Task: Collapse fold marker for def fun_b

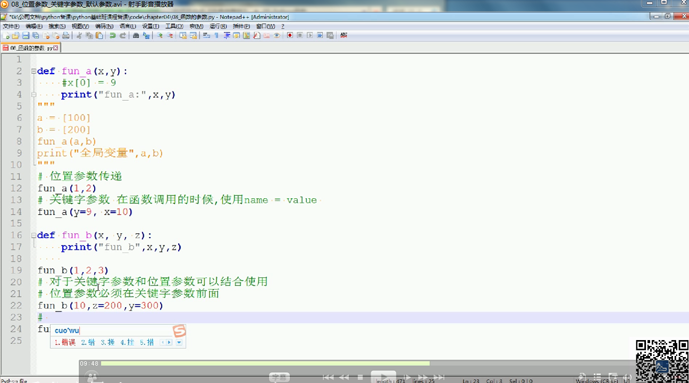Action: point(33,235)
